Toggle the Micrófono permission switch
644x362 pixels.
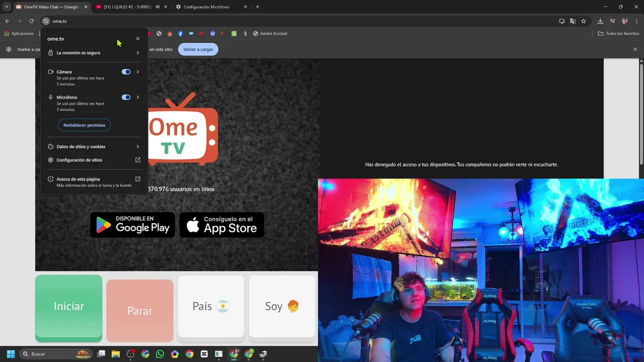(126, 98)
